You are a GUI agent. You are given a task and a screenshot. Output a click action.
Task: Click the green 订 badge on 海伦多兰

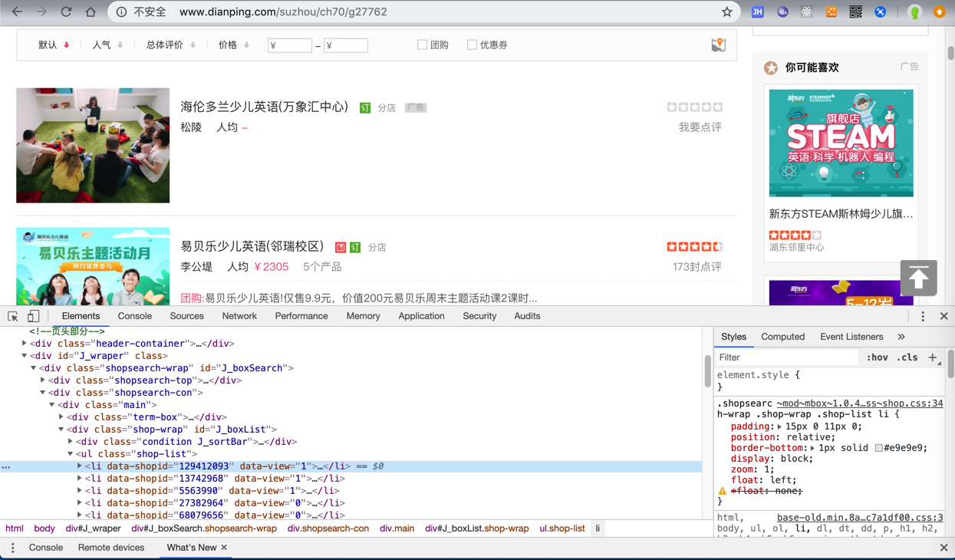365,108
